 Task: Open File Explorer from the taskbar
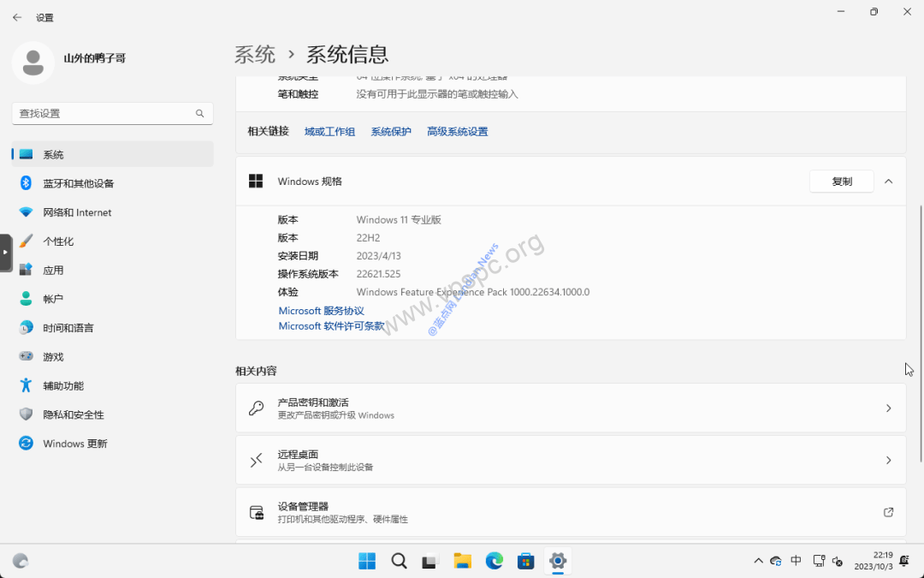point(463,561)
